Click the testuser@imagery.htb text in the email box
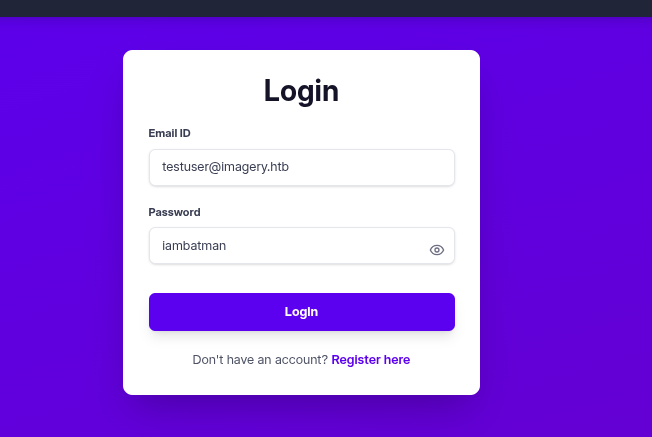652x437 pixels. coord(225,167)
